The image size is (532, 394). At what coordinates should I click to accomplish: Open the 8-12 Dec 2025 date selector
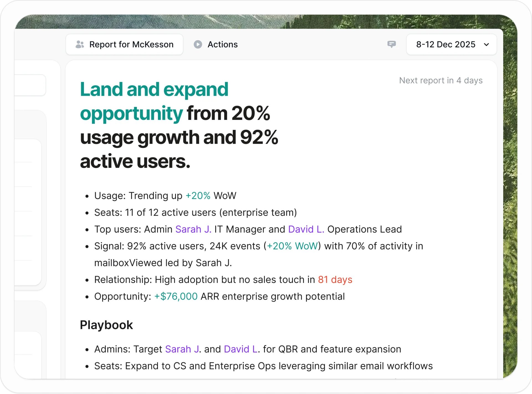click(x=446, y=45)
